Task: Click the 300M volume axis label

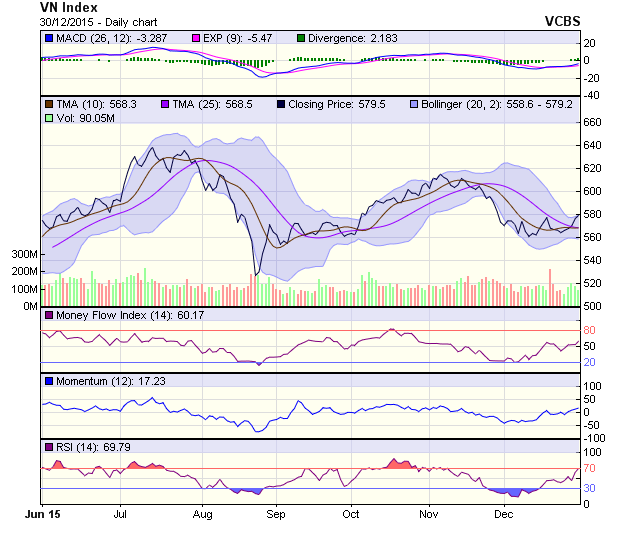Action: 24,254
